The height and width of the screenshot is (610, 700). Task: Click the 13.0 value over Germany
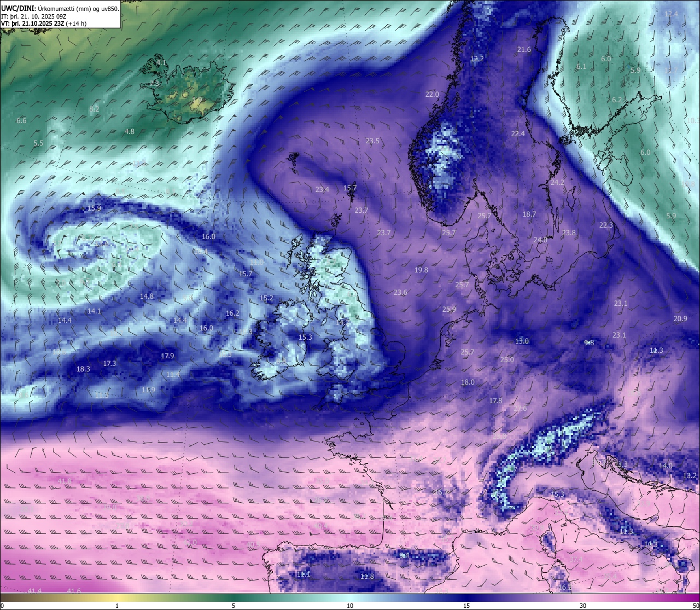tap(522, 341)
